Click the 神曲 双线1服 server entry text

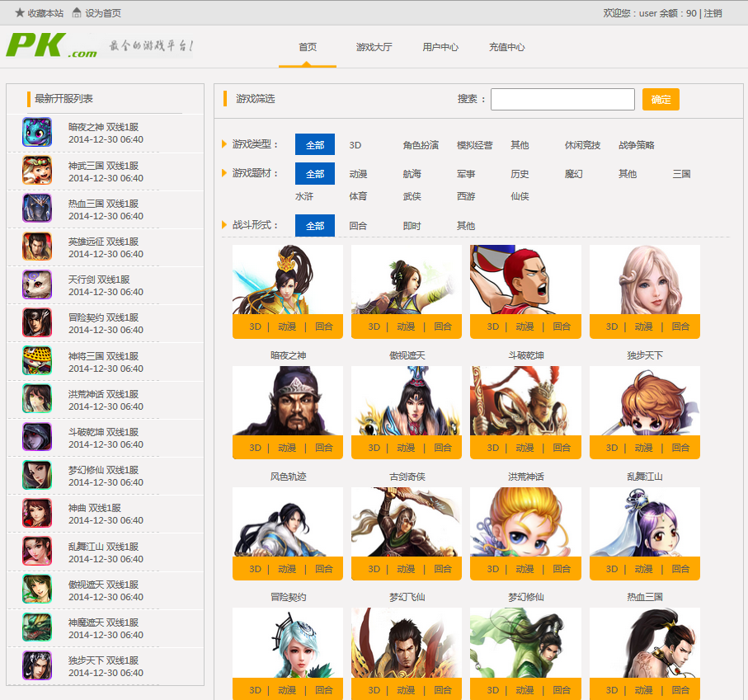(95, 508)
